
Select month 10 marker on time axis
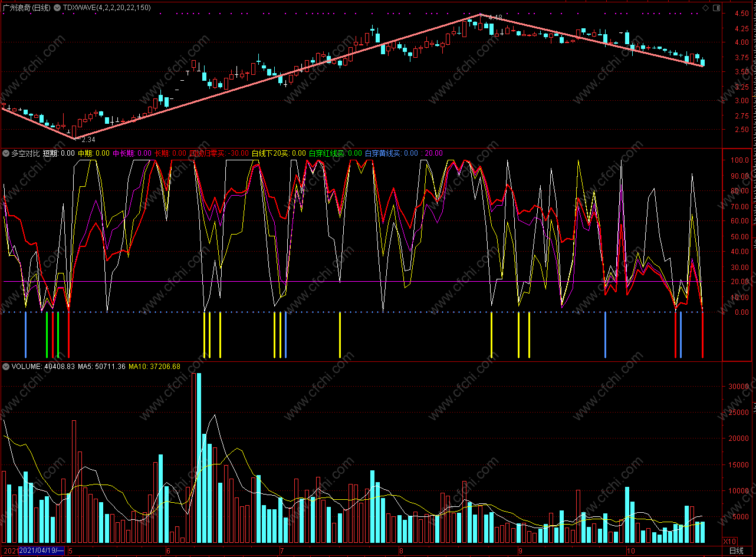point(630,551)
